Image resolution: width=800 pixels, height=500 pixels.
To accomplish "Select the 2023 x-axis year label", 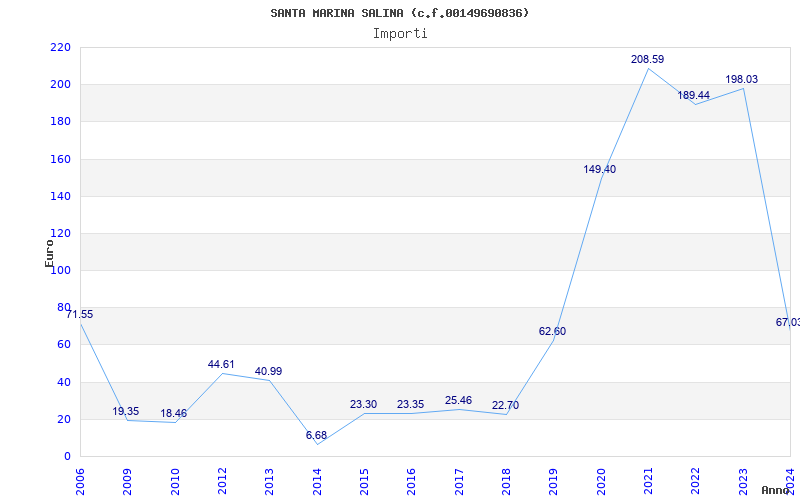I will click(x=743, y=482).
